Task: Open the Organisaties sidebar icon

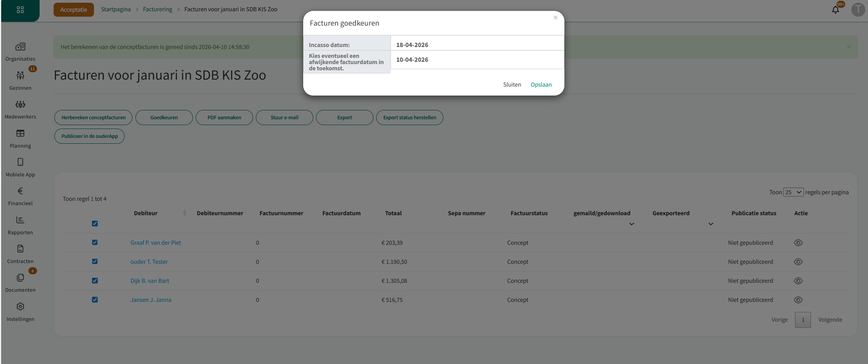Action: point(20,47)
